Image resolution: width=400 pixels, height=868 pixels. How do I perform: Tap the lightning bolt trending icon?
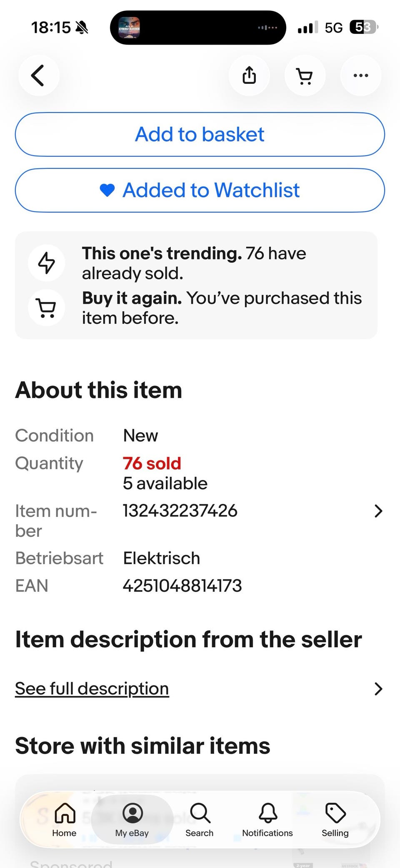[46, 263]
